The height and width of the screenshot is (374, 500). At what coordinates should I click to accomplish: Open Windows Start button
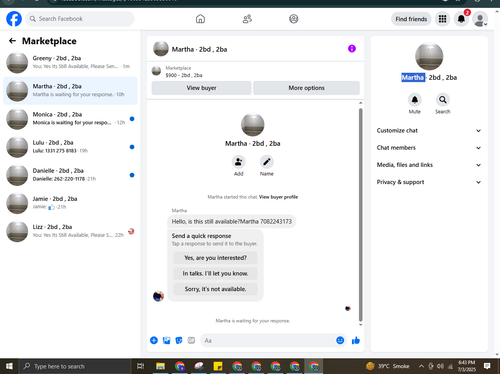[9, 366]
